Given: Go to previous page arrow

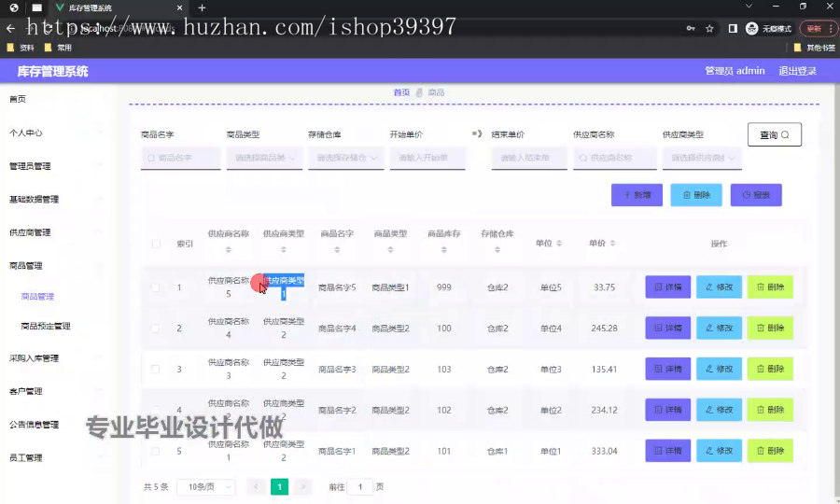Looking at the screenshot, I should pos(256,486).
